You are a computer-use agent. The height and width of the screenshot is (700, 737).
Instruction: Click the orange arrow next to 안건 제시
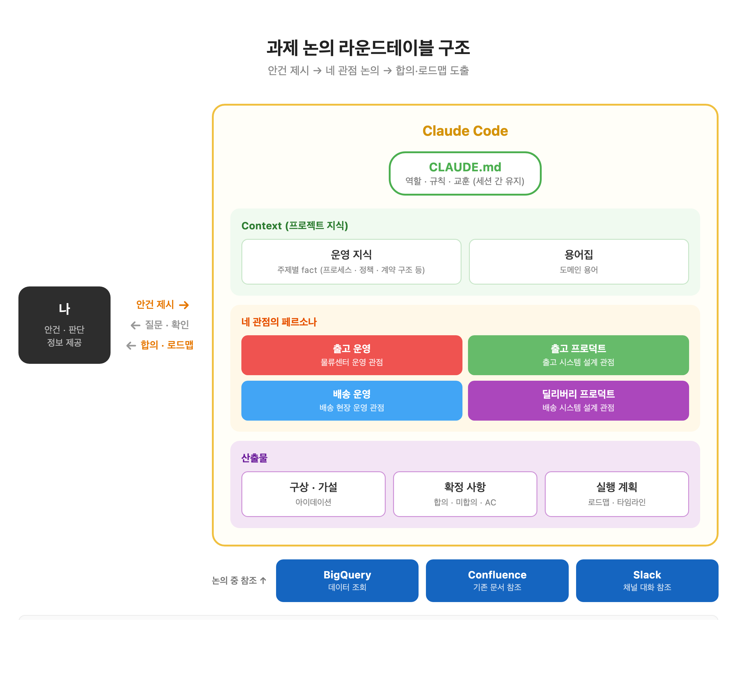click(x=184, y=305)
